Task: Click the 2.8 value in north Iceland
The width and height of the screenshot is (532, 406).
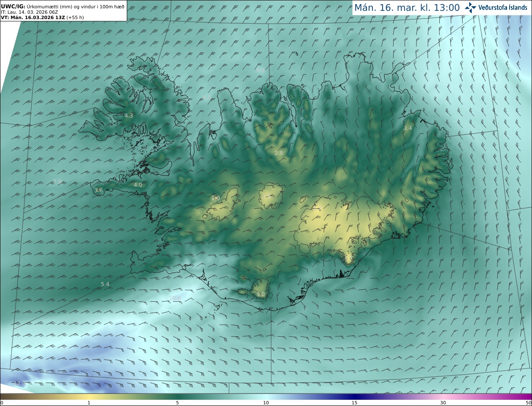Action: point(279,153)
